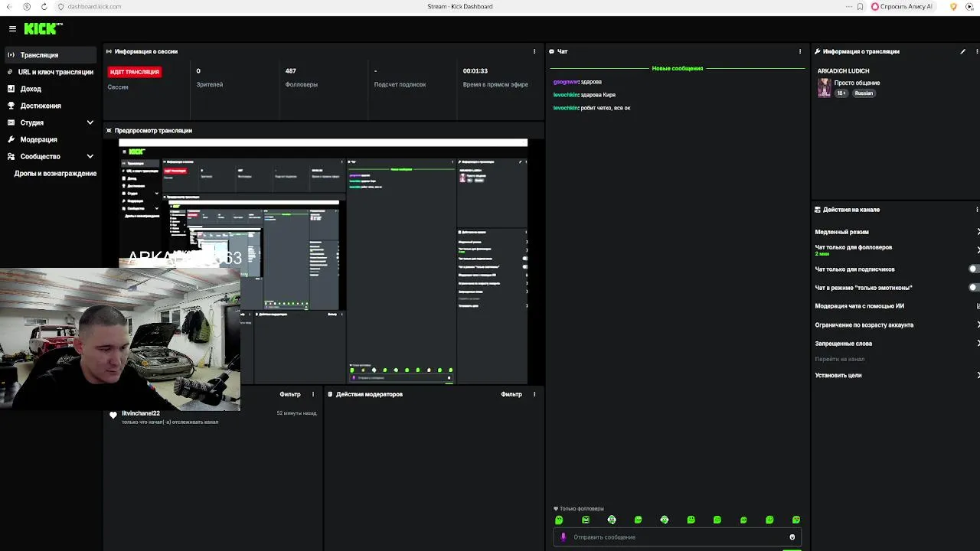Go back with the browser back arrow
The height and width of the screenshot is (551, 980).
click(9, 6)
